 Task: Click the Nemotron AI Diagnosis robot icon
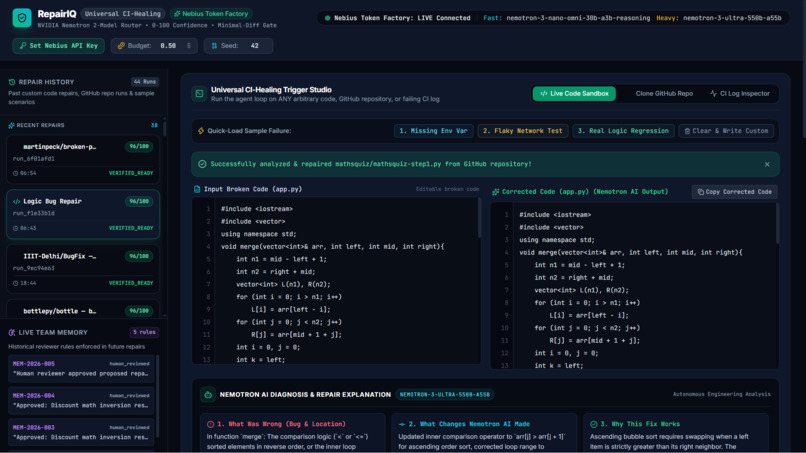(x=208, y=395)
